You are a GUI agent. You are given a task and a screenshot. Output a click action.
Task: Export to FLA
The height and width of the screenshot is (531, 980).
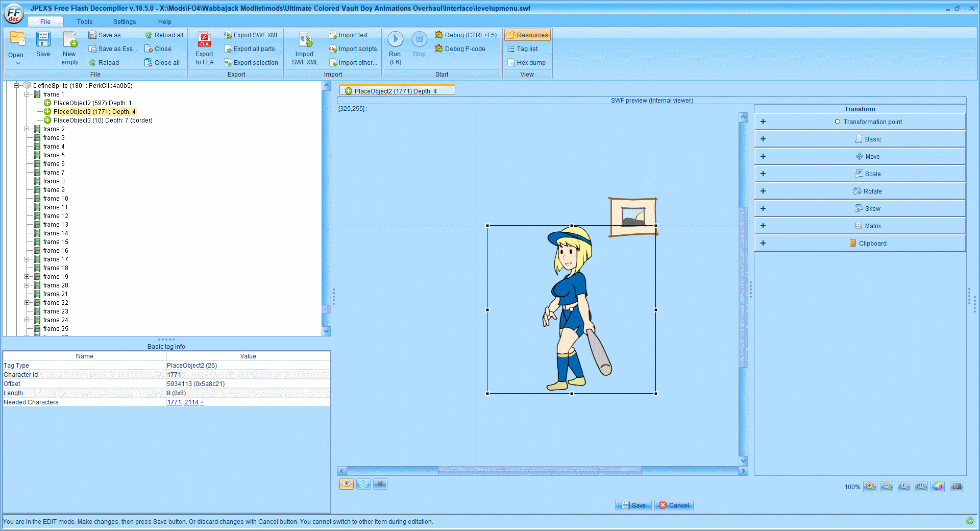204,49
